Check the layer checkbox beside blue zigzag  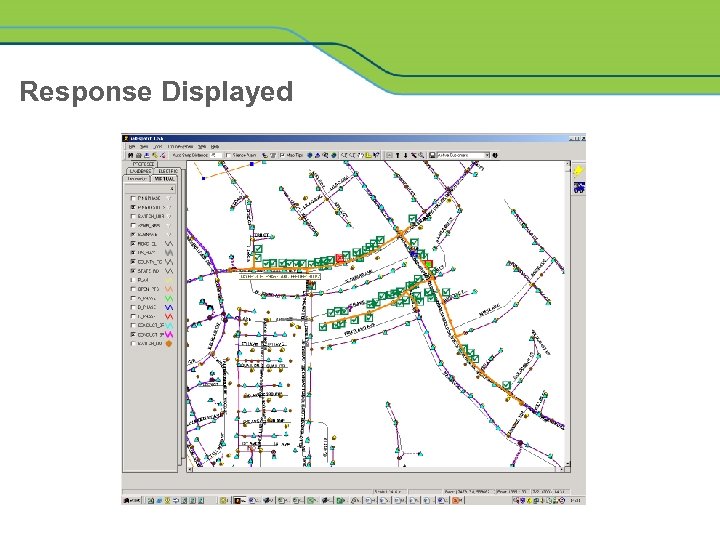(133, 307)
